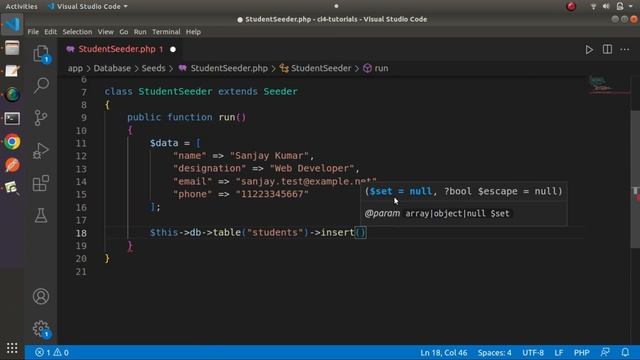Change UTF-8 file encoding
This screenshot has height=360, width=640.
point(533,353)
